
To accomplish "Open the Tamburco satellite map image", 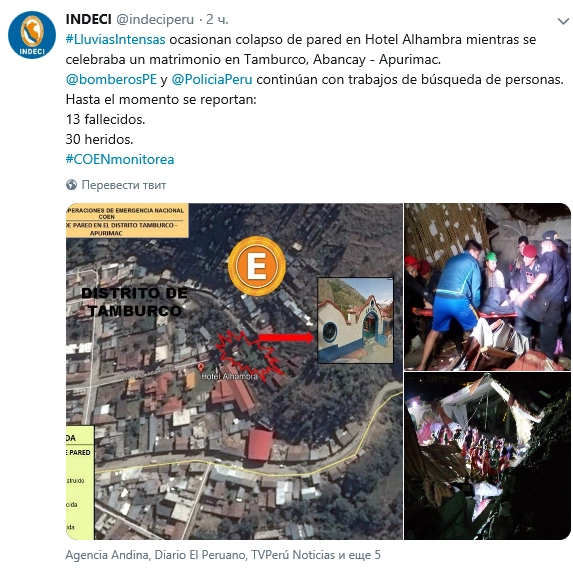I will click(234, 371).
